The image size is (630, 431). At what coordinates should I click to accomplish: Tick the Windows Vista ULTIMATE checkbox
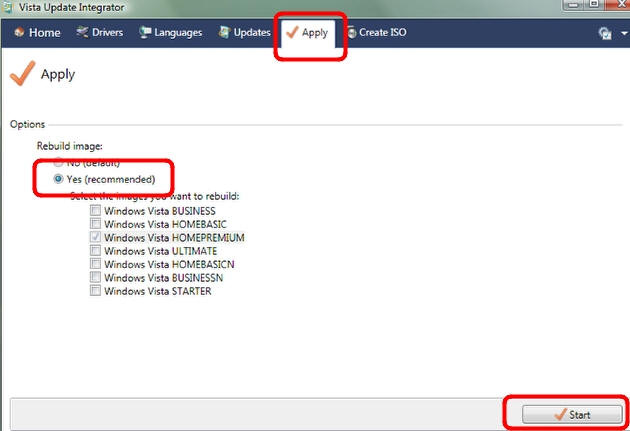(95, 251)
